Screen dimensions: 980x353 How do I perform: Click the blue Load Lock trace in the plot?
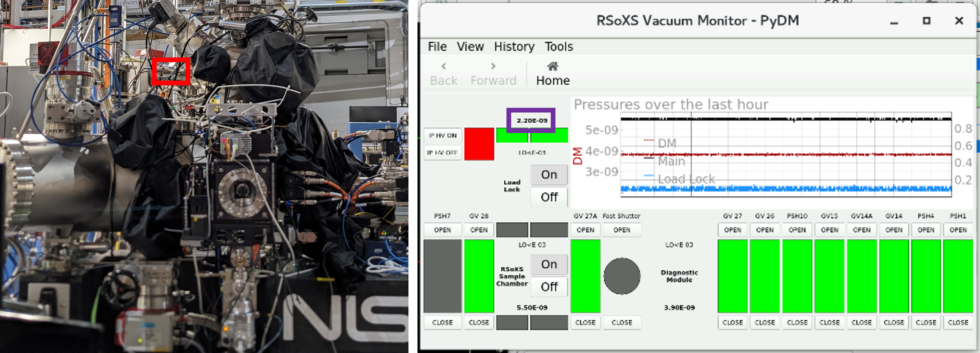coord(786,188)
